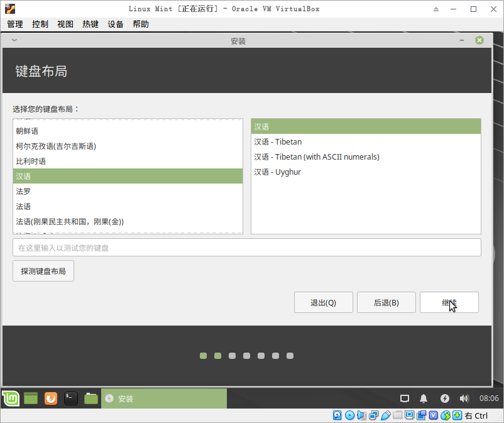Click the second installer progress dot
This screenshot has width=504, height=423.
[x=217, y=356]
